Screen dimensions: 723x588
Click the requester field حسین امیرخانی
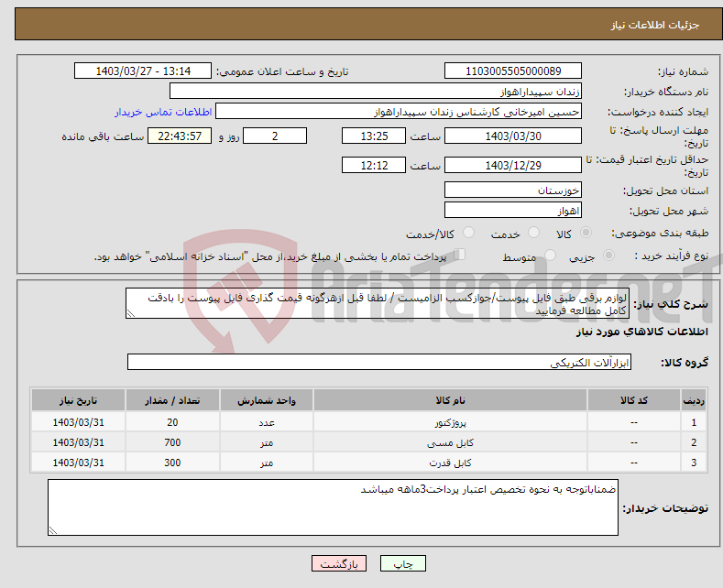click(399, 112)
